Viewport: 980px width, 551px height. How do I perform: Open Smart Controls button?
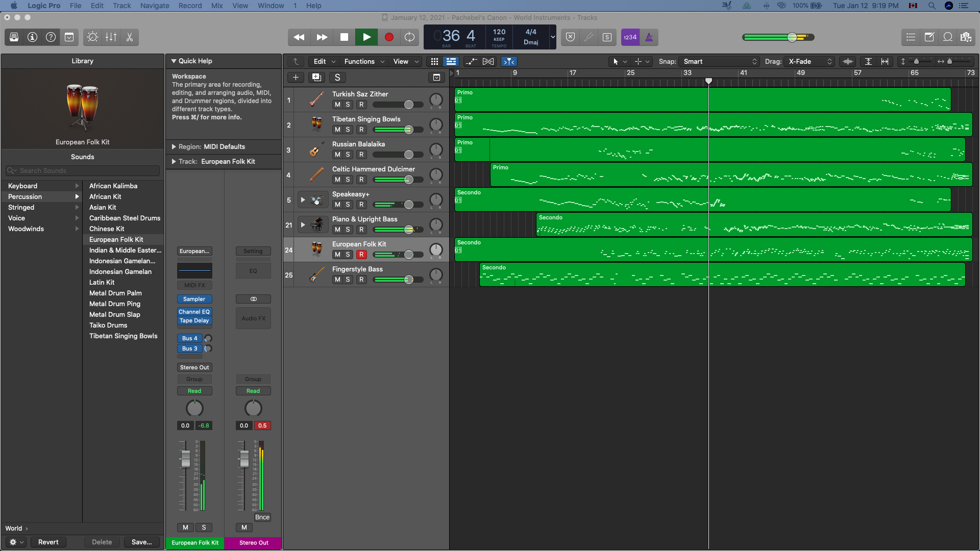click(x=93, y=37)
